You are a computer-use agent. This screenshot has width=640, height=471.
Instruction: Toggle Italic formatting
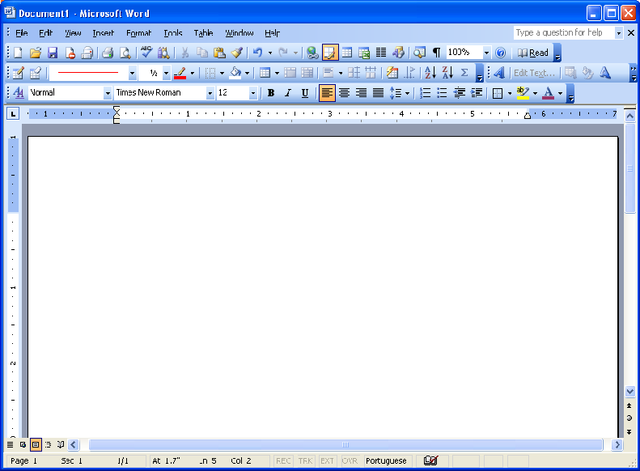tap(288, 93)
